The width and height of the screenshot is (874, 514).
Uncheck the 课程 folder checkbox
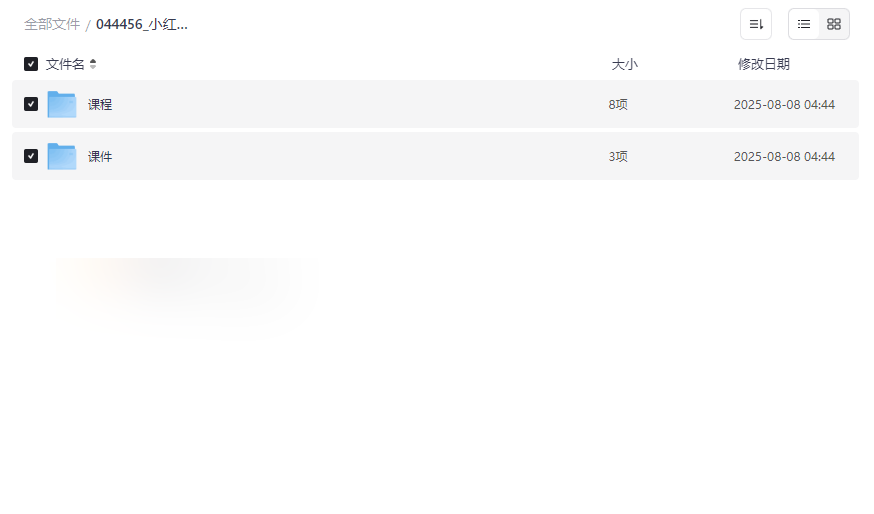coord(31,104)
